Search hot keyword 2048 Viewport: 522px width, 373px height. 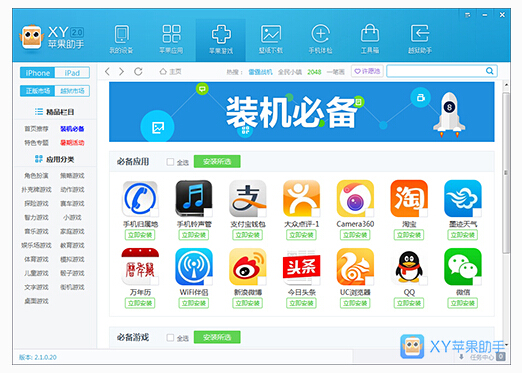pyautogui.click(x=314, y=72)
